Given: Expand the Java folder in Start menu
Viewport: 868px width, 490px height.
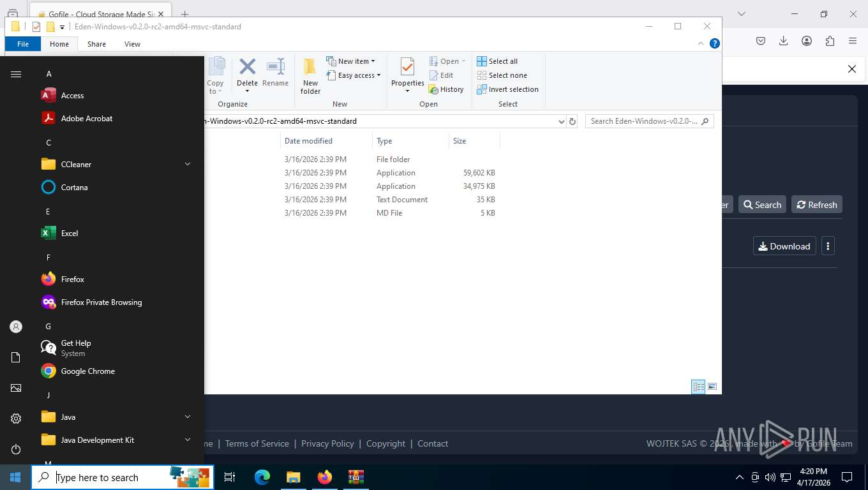Looking at the screenshot, I should (x=115, y=417).
